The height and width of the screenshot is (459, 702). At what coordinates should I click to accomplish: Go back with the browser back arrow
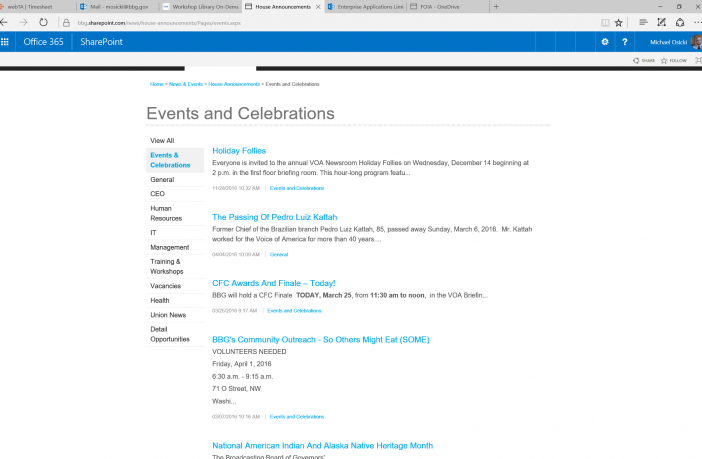tap(4, 22)
